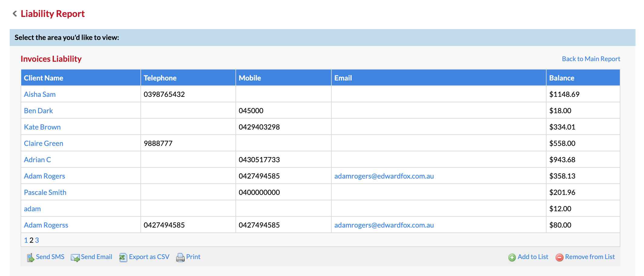
Task: Go to page 1 of results
Action: [x=26, y=240]
